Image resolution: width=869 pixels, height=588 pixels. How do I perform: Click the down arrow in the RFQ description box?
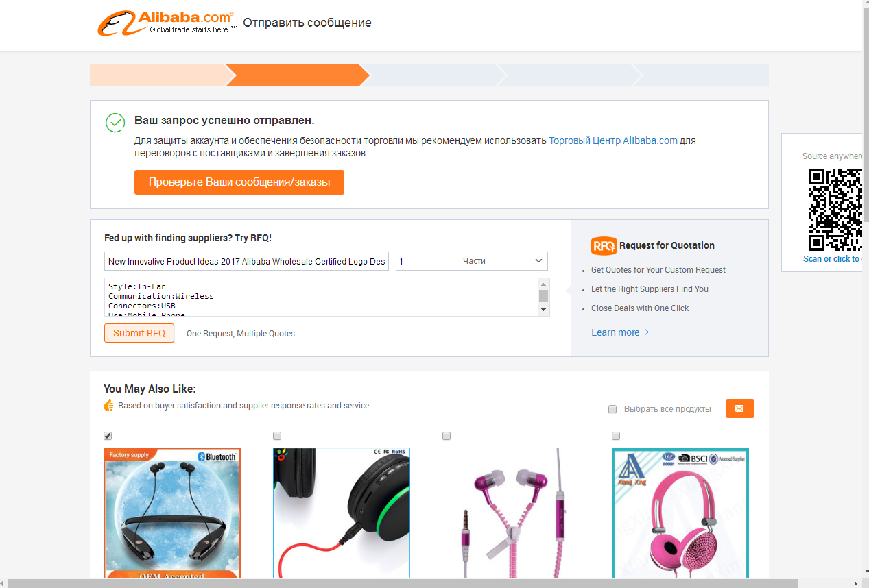pyautogui.click(x=544, y=310)
